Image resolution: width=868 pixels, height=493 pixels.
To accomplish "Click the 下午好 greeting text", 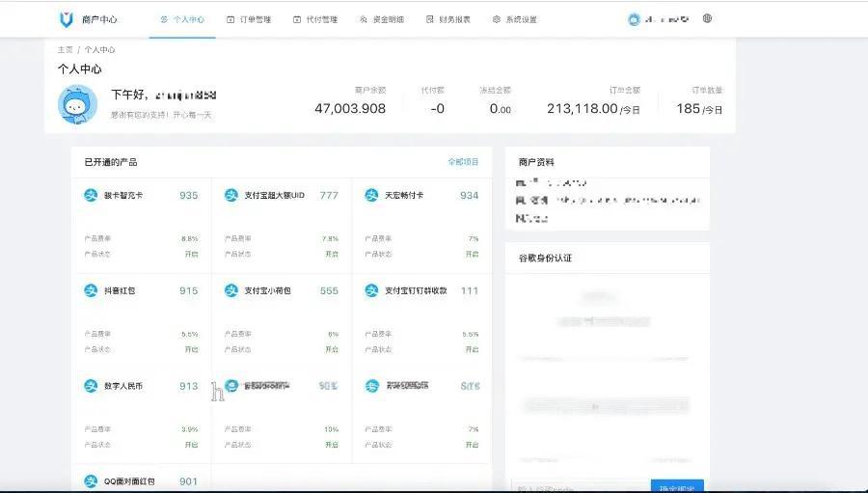I will [x=128, y=95].
